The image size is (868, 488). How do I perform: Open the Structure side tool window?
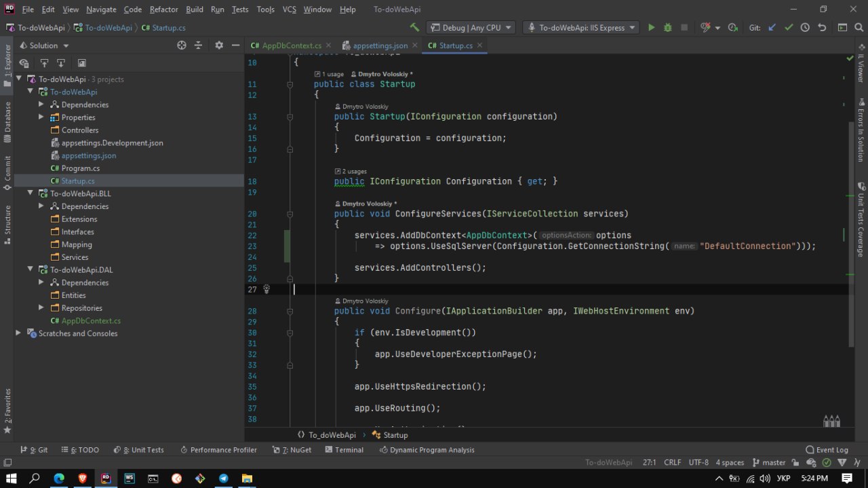(x=7, y=224)
